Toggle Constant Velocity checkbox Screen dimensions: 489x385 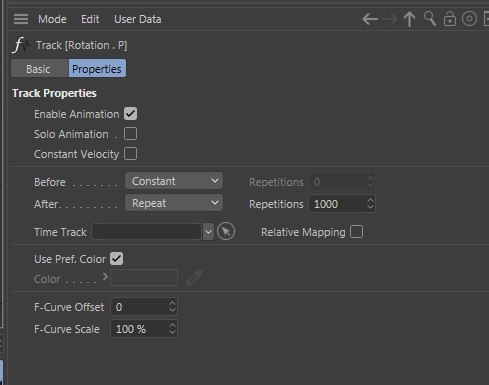coord(130,154)
